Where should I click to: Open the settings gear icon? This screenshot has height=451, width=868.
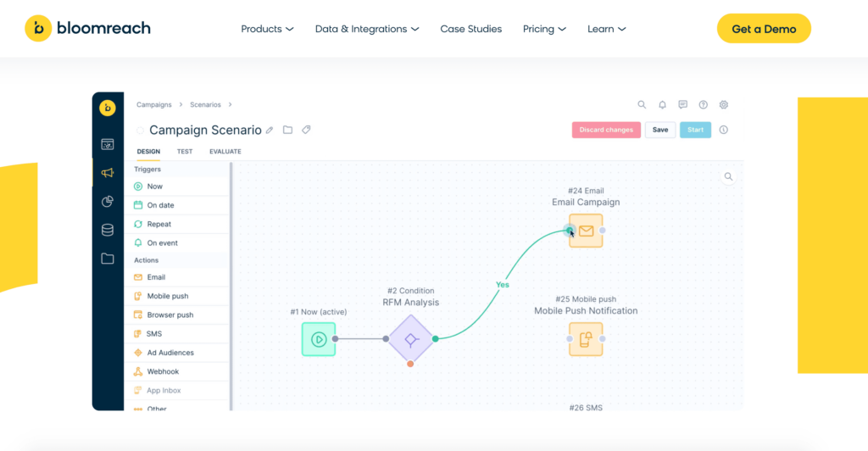point(724,104)
